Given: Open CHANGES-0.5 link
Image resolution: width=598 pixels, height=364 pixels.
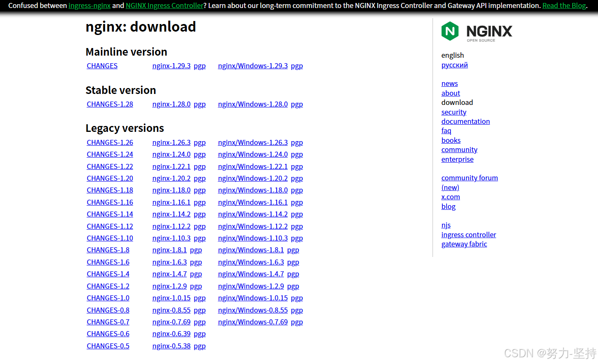Looking at the screenshot, I should 108,346.
